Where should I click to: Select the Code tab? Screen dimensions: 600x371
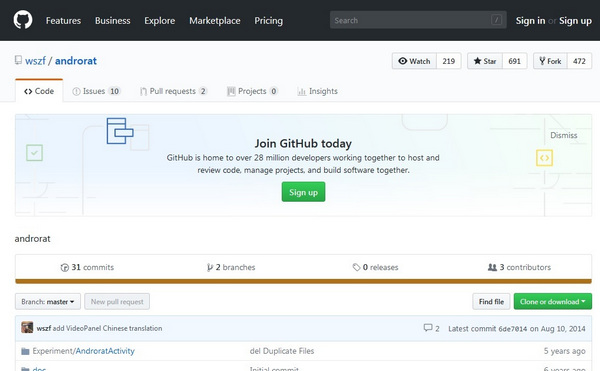tap(39, 91)
